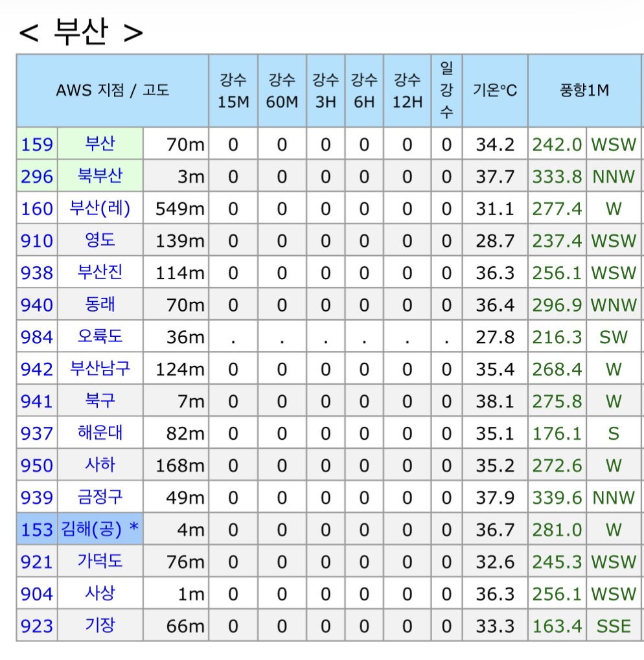This screenshot has width=644, height=660.
Task: Select the SSE wind label for 기장
Action: [614, 626]
